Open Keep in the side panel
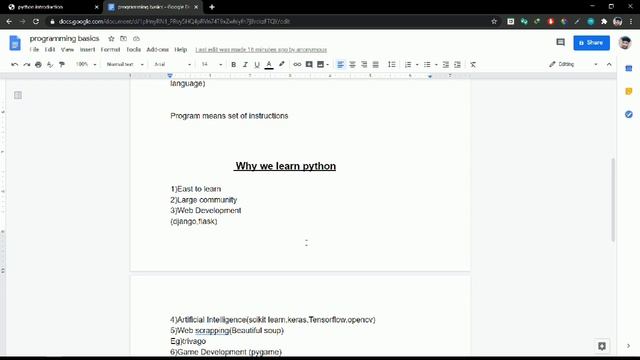This screenshot has width=640, height=360. click(x=629, y=91)
